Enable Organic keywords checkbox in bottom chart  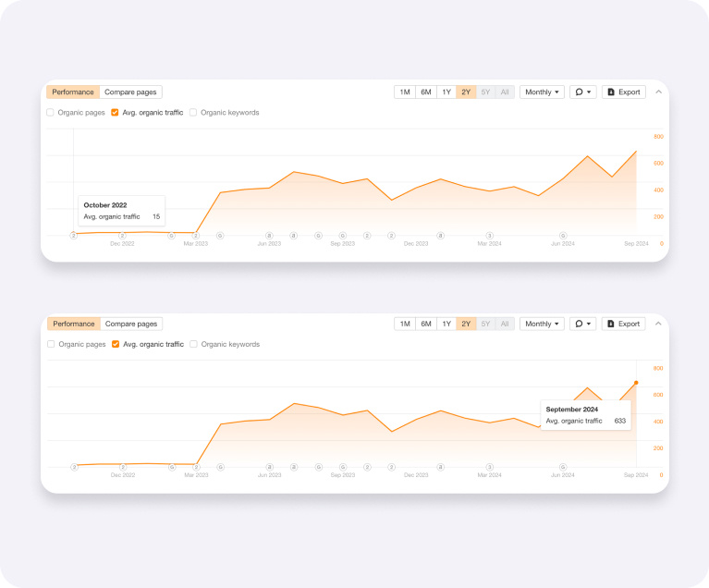193,344
